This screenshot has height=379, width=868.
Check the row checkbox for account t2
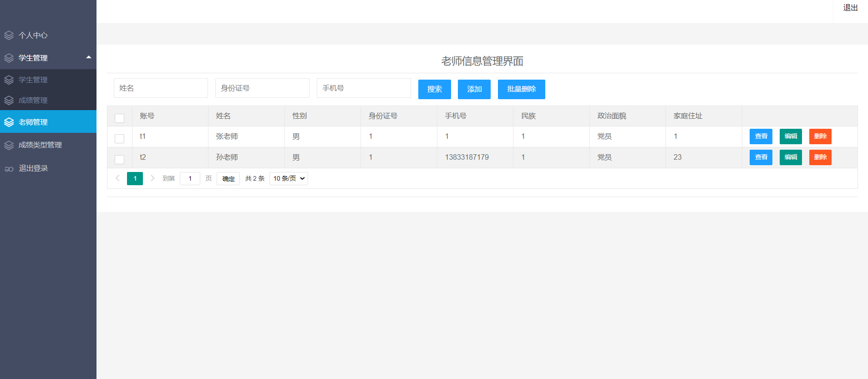[120, 159]
